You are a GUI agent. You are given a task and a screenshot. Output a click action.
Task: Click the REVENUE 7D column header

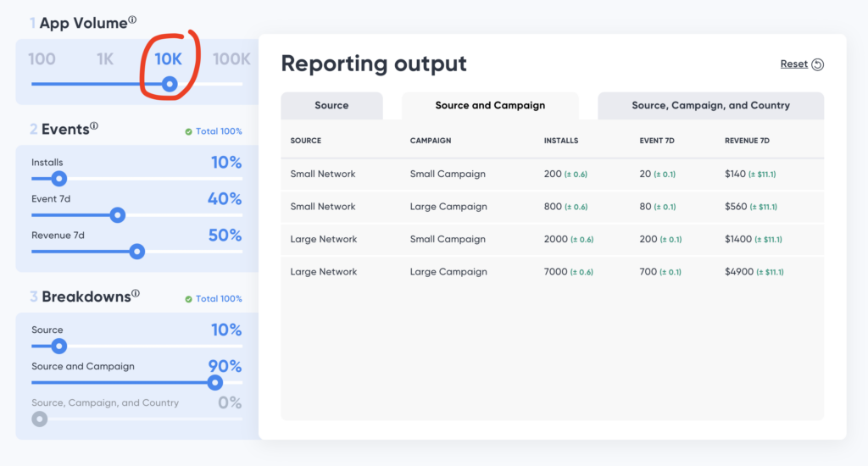tap(747, 141)
